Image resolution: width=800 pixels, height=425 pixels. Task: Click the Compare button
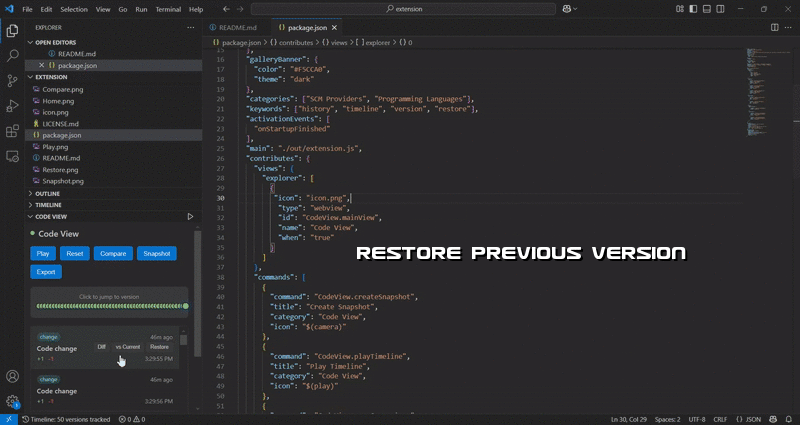[113, 254]
